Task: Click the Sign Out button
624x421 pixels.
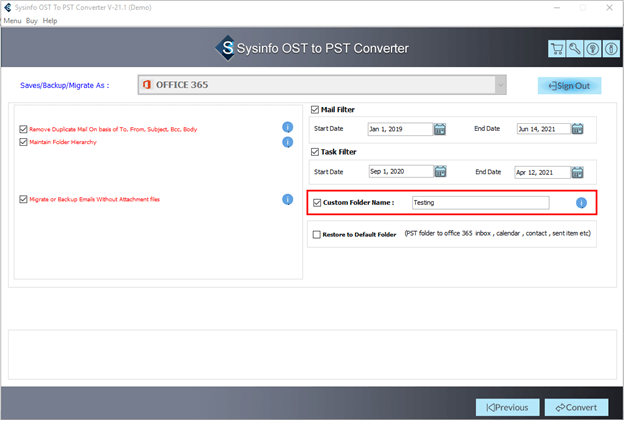Action: 569,86
